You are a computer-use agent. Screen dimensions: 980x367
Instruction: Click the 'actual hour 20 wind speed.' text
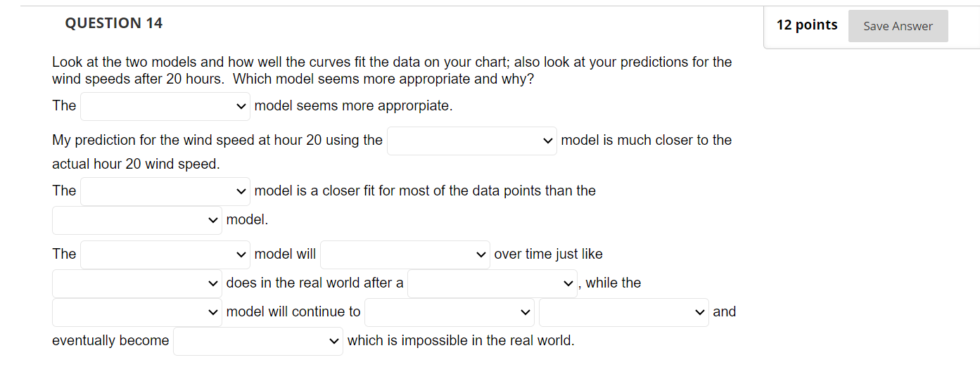pos(136,164)
